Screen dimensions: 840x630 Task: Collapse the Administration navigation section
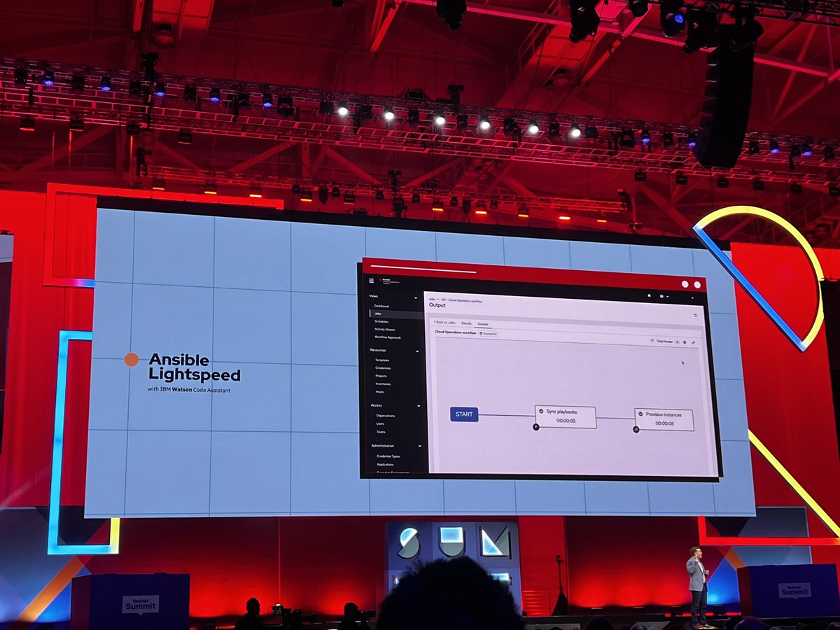(420, 446)
